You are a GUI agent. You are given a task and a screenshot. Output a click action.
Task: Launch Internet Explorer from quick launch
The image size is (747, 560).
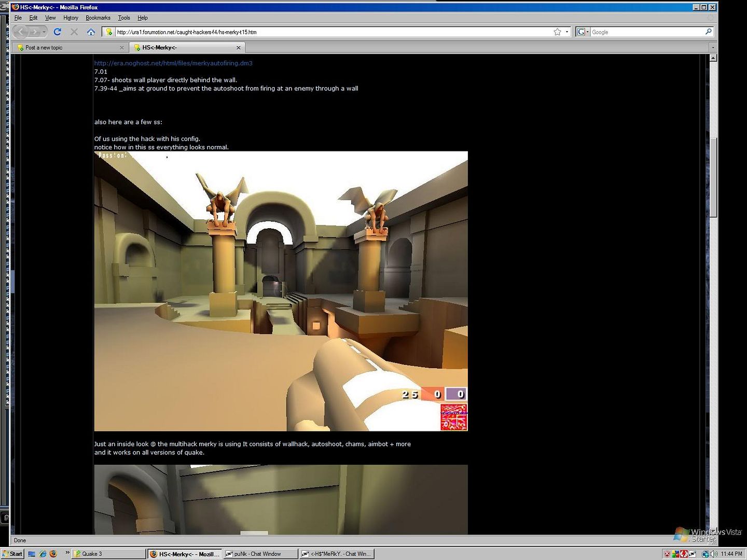click(x=43, y=554)
